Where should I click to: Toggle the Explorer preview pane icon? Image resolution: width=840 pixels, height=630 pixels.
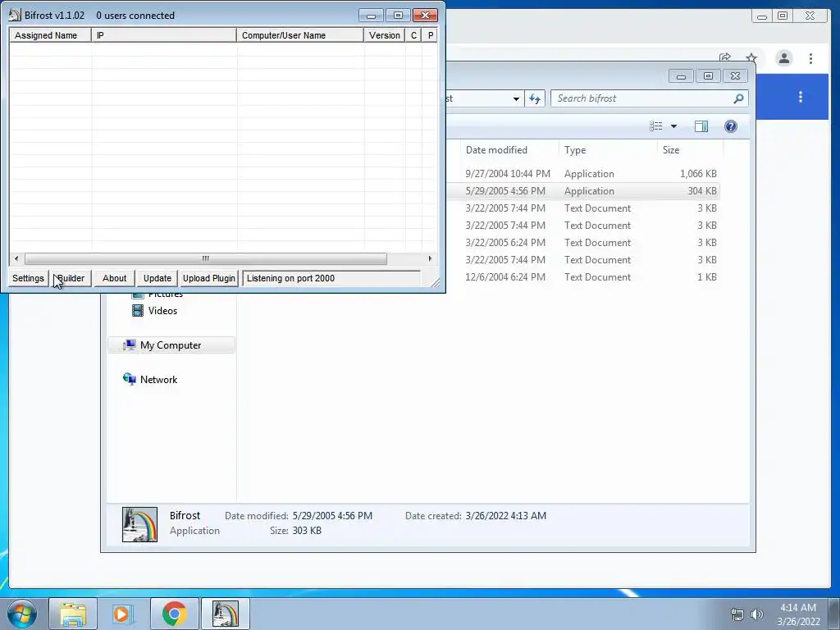[701, 126]
